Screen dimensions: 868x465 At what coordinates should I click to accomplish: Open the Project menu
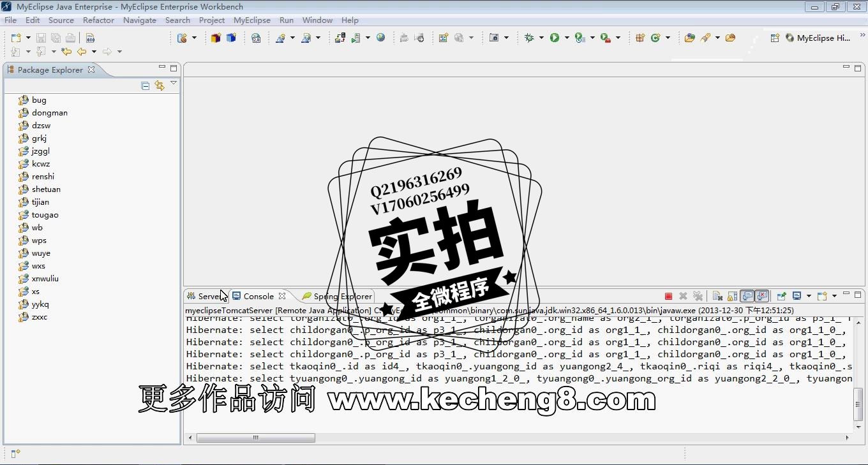[x=212, y=20]
